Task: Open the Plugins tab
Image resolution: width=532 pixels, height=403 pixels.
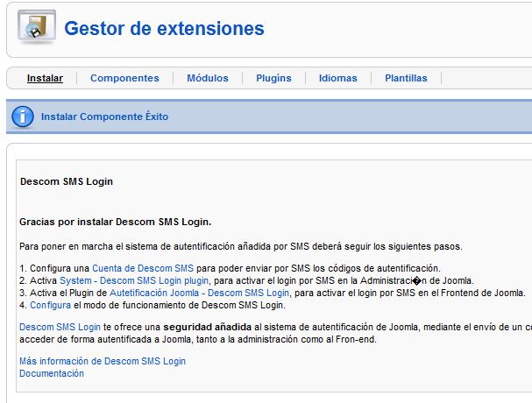Action: click(x=273, y=78)
